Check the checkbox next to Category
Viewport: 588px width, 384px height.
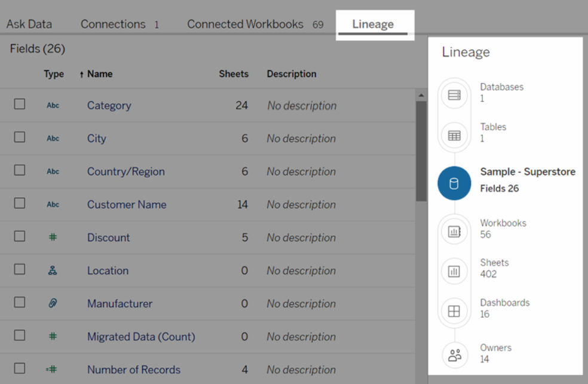point(19,104)
